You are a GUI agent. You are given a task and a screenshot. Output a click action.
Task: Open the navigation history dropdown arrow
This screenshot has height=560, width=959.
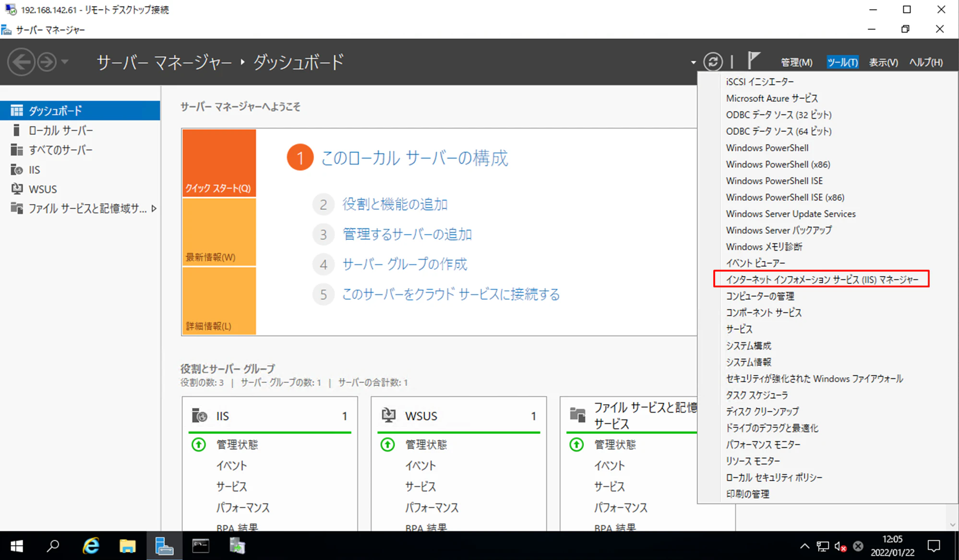(x=65, y=62)
